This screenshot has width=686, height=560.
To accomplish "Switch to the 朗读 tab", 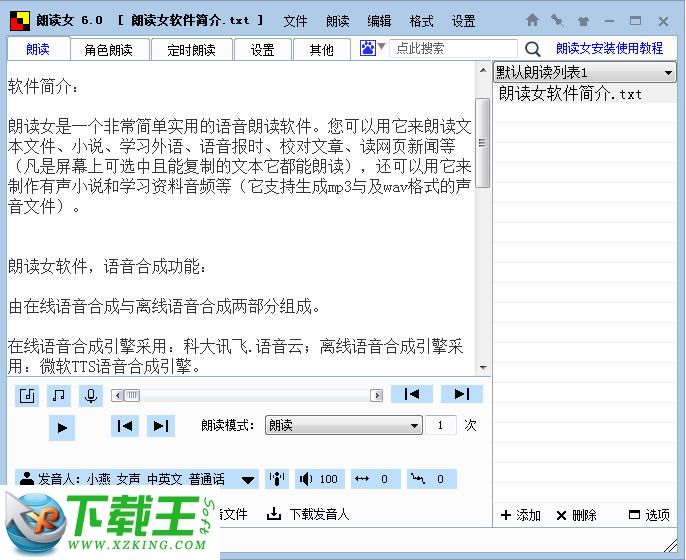I will point(38,49).
